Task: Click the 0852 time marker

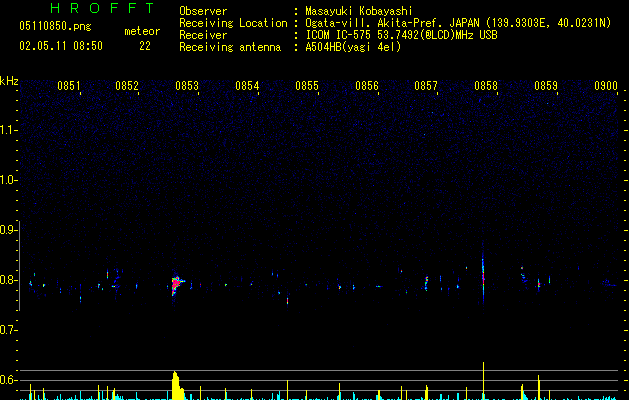Action: 127,86
